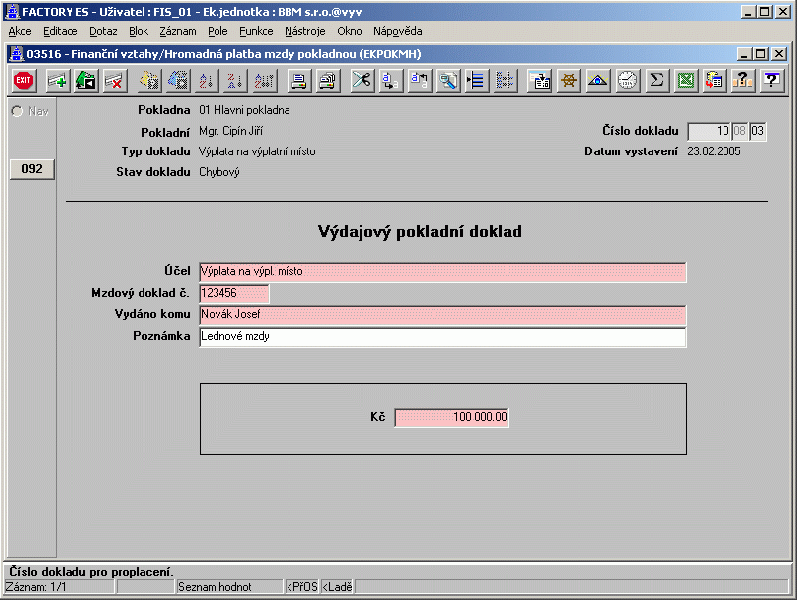Click the red EXIT stop-sign icon
Screen dimensions: 797x600
pyautogui.click(x=23, y=80)
